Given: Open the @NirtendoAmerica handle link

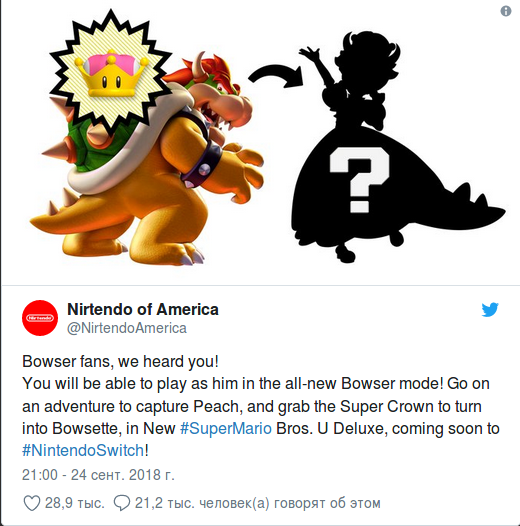Looking at the screenshot, I should [127, 328].
